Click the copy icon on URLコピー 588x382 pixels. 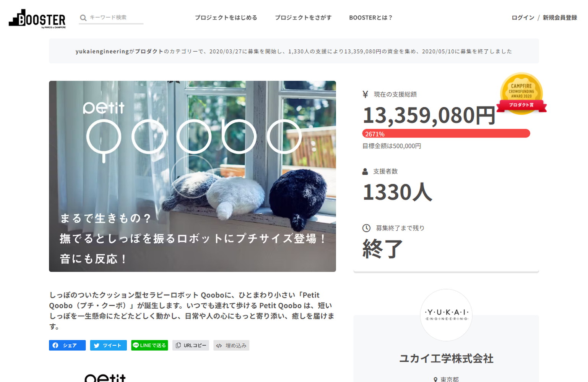[178, 345]
